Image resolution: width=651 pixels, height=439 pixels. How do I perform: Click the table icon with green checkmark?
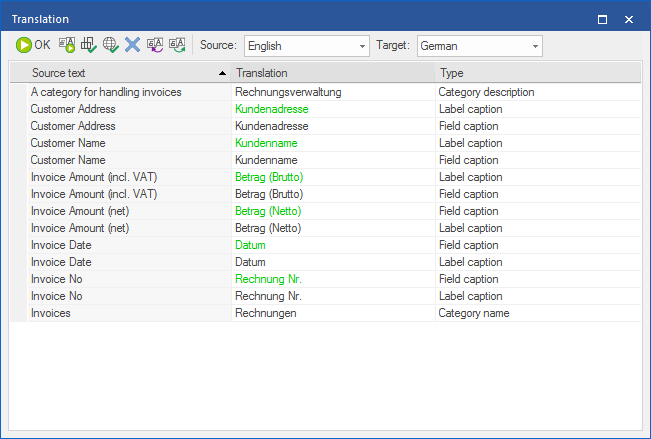coord(89,45)
